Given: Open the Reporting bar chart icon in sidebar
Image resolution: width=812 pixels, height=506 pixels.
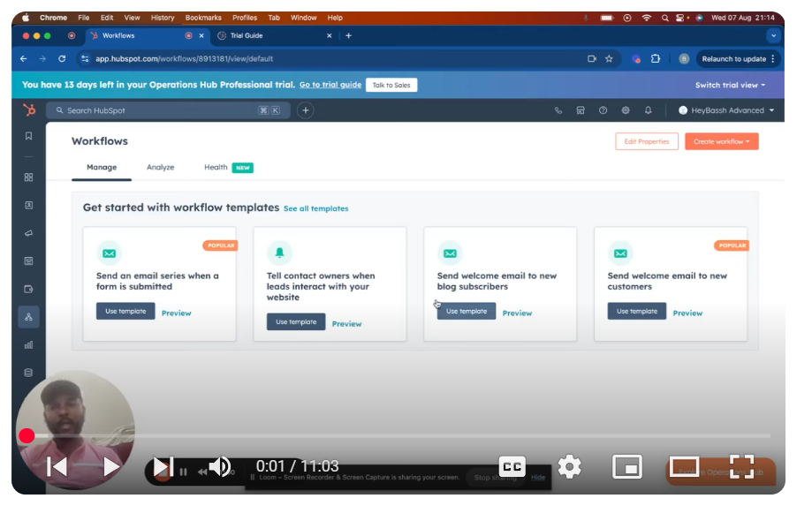Looking at the screenshot, I should pos(28,345).
